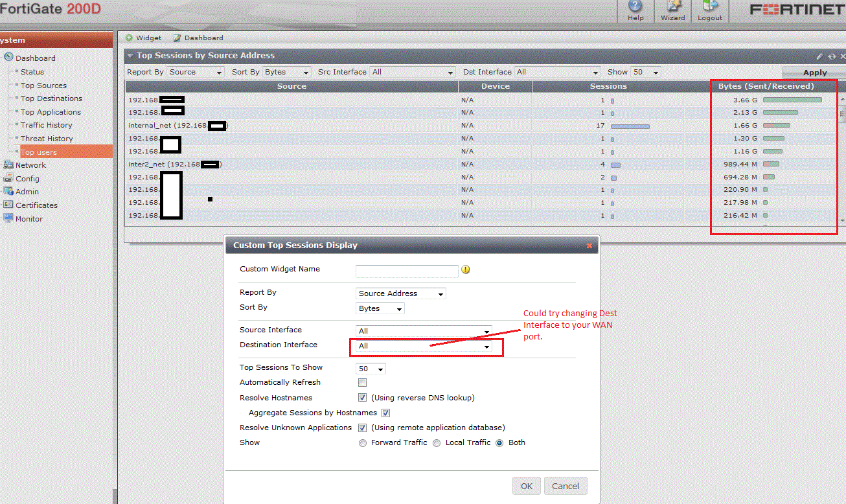Image resolution: width=846 pixels, height=504 pixels.
Task: Click the sessions table scroll-down arrow
Action: tap(842, 220)
